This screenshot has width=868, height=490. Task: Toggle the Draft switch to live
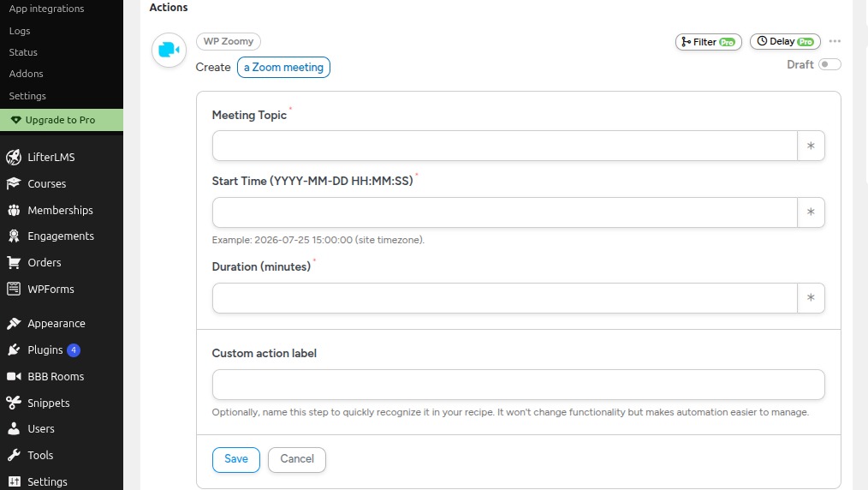pyautogui.click(x=829, y=64)
